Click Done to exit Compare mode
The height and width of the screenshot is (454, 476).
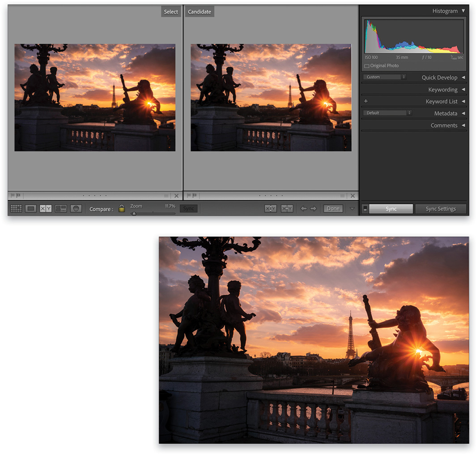click(333, 208)
